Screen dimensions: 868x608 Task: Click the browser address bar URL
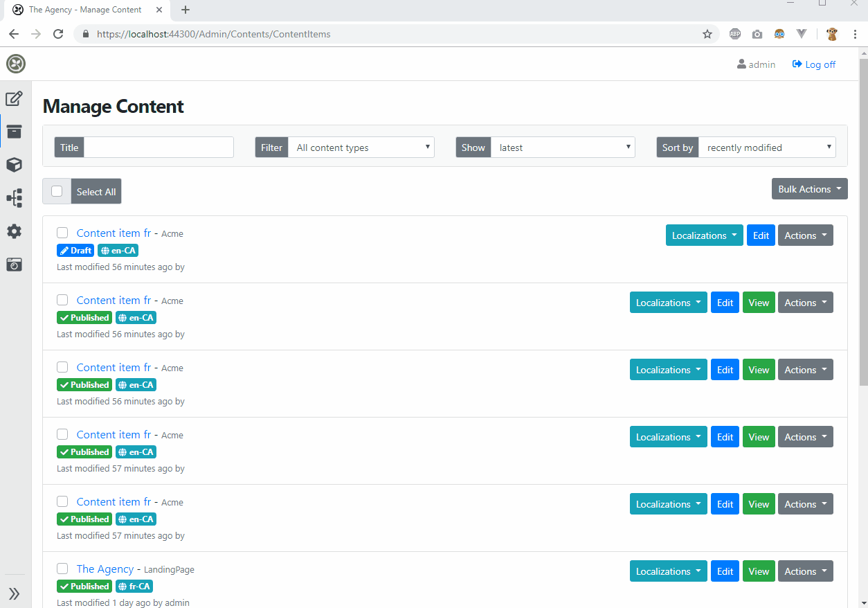pos(214,34)
